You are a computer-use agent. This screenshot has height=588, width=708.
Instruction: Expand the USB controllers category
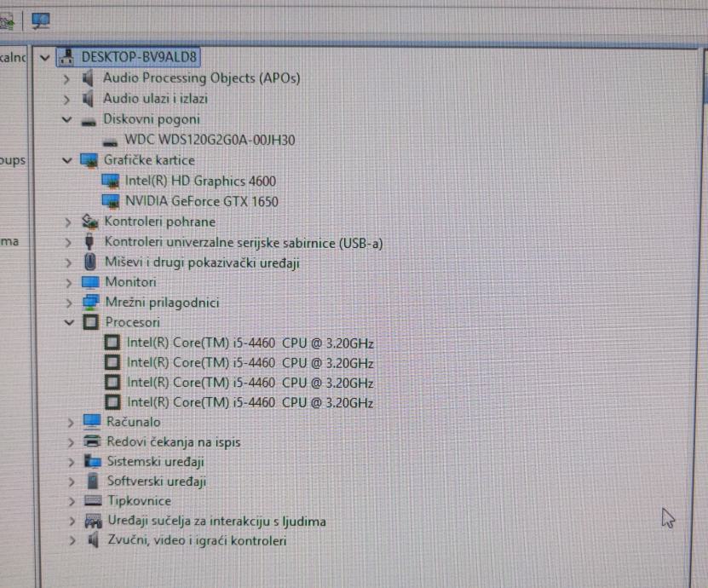point(68,243)
